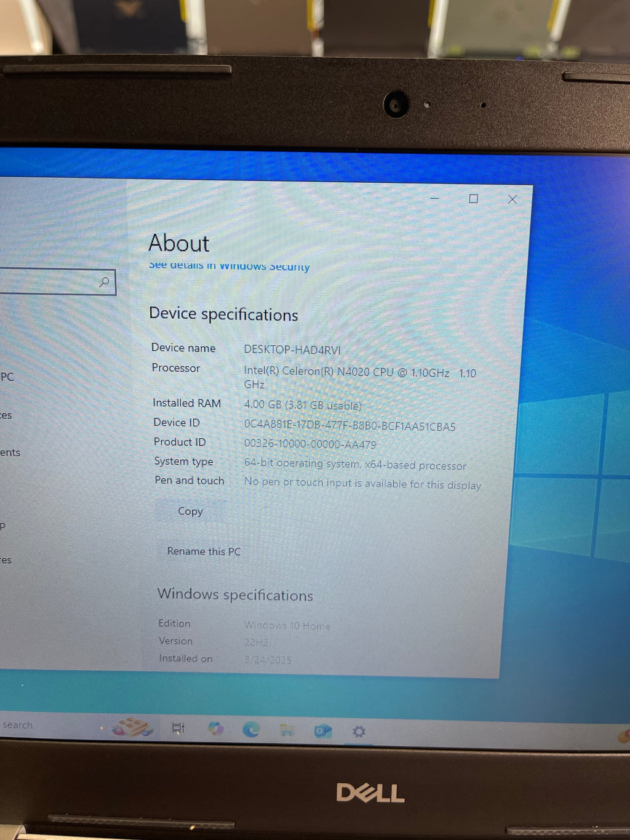Click the Pen and touch label

tap(189, 480)
